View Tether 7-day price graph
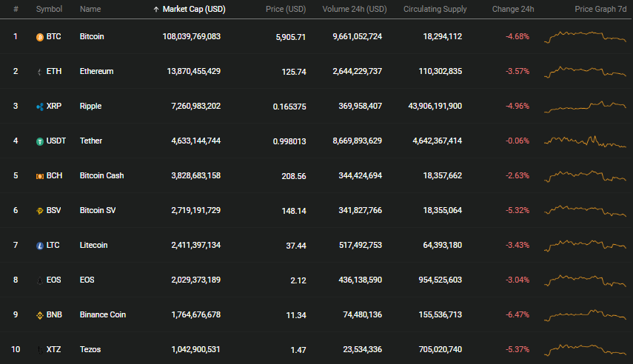Viewport: 633px width, 364px height. pyautogui.click(x=585, y=141)
